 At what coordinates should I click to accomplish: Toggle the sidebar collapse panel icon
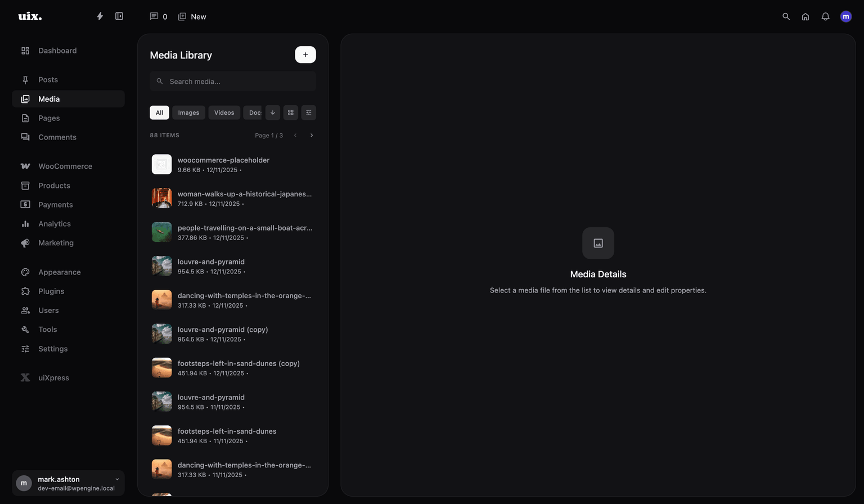pyautogui.click(x=119, y=16)
